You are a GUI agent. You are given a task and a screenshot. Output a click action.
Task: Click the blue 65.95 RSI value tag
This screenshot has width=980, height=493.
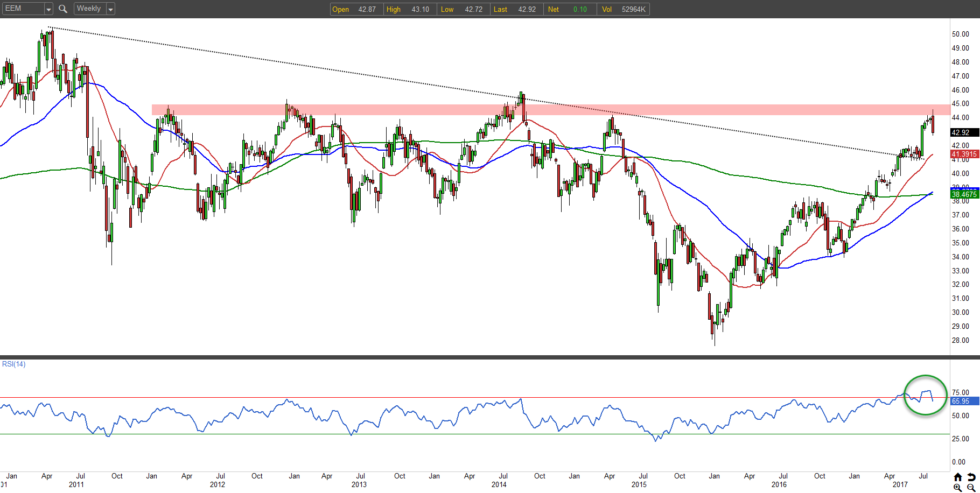click(964, 401)
